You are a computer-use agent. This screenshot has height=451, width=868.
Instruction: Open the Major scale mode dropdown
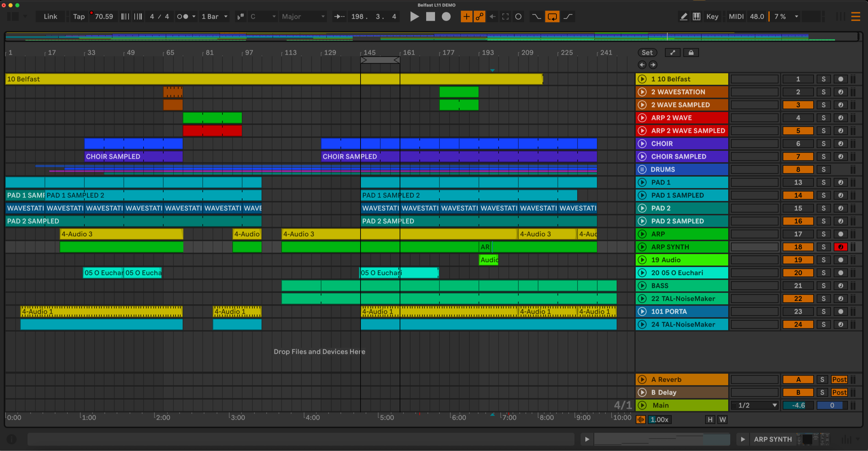(x=303, y=17)
